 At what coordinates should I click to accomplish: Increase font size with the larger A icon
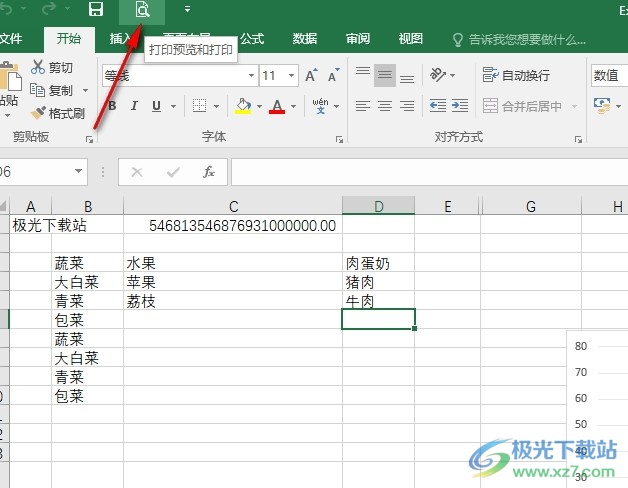[x=311, y=76]
